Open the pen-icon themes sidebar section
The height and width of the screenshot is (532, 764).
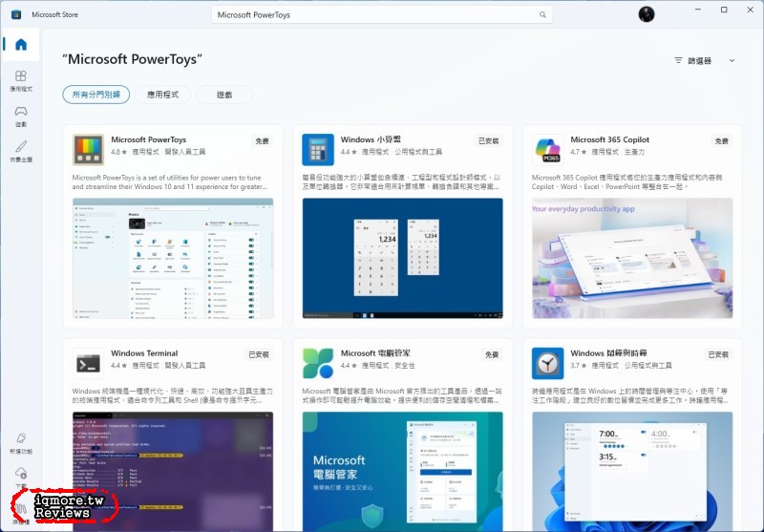21,151
